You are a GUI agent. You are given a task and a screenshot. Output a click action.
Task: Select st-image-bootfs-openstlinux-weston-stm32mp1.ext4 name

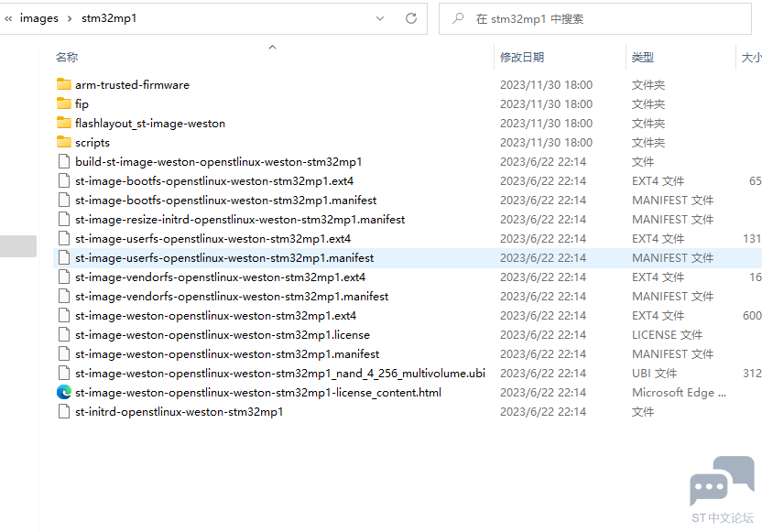(214, 180)
